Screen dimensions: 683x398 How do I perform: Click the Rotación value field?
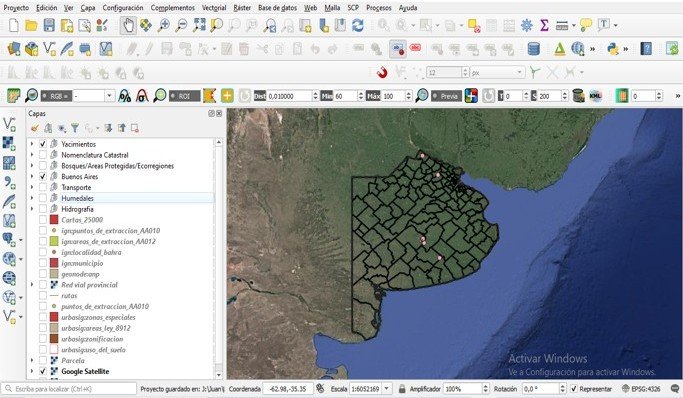pyautogui.click(x=540, y=388)
